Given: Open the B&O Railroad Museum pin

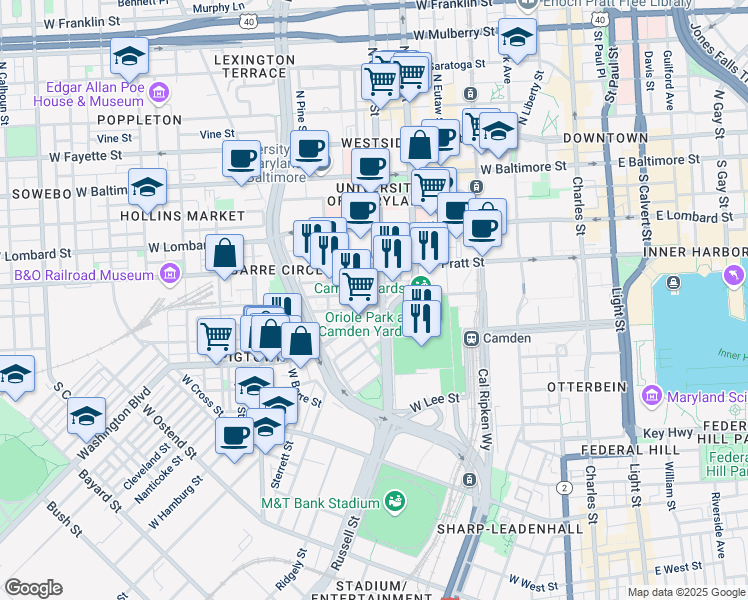Looking at the screenshot, I should point(170,274).
